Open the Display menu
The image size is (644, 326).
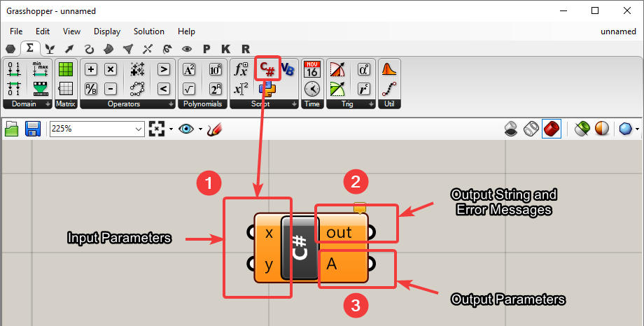[x=107, y=31]
